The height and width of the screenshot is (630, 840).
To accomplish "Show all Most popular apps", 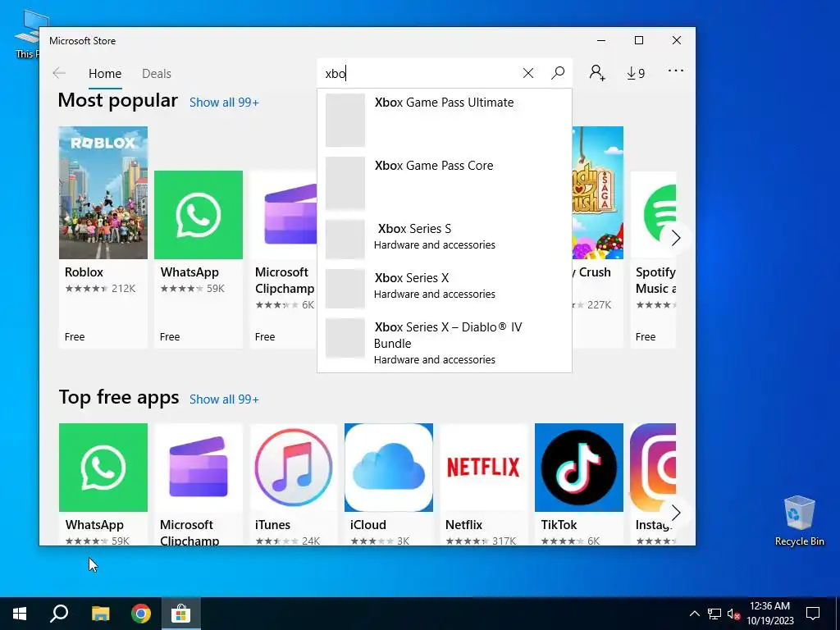I will (x=224, y=103).
